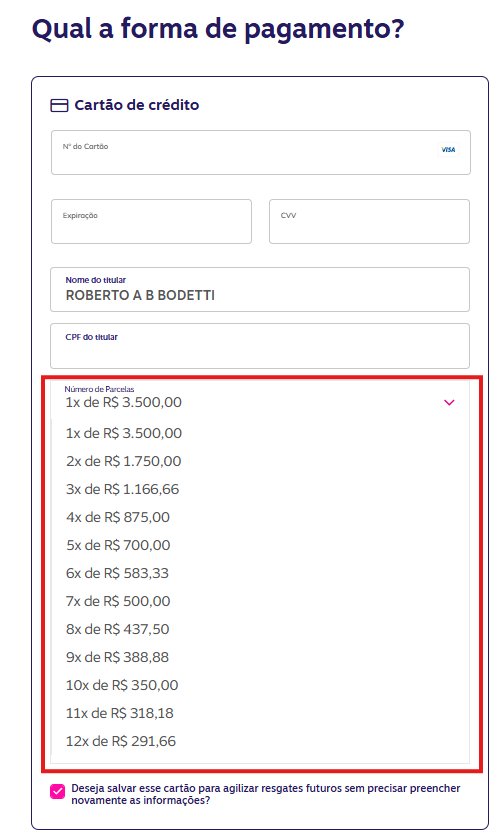499x834 pixels.
Task: Select 8x de R$ 437,50 option
Action: click(260, 629)
